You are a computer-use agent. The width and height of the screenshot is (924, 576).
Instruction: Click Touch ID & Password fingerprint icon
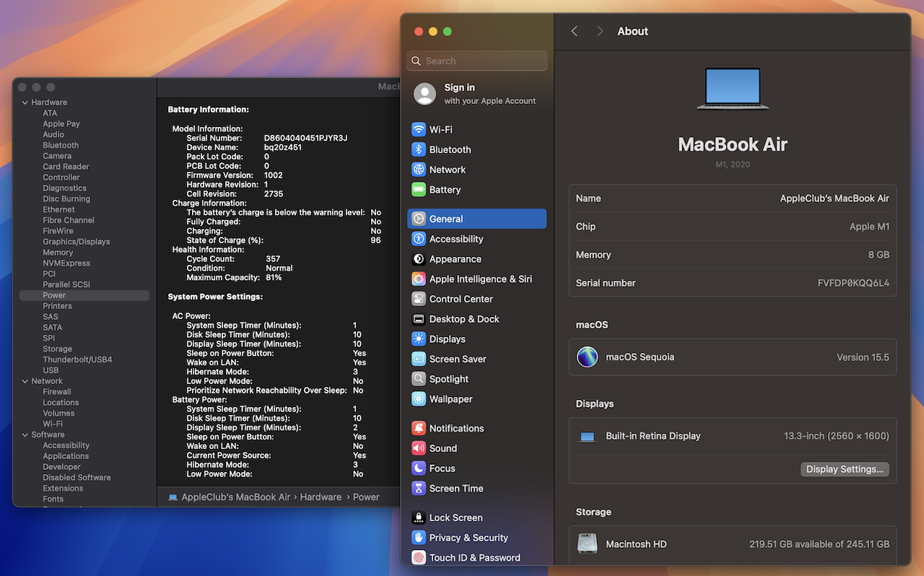point(419,557)
